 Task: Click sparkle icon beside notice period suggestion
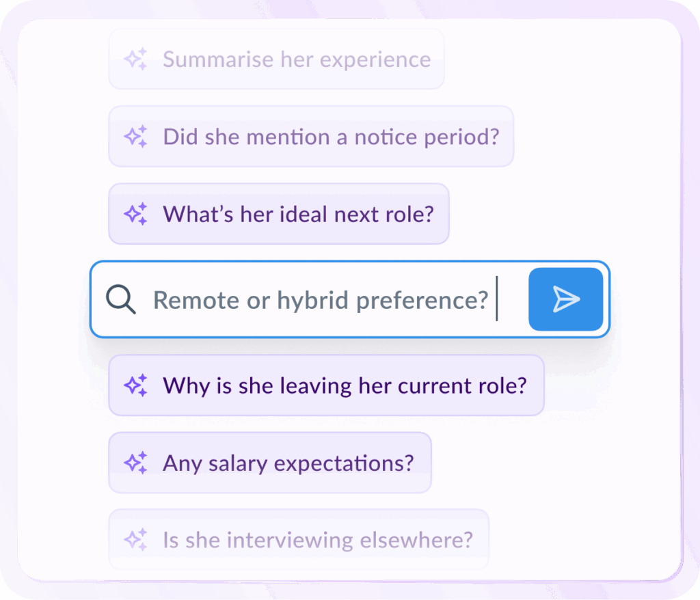(135, 137)
